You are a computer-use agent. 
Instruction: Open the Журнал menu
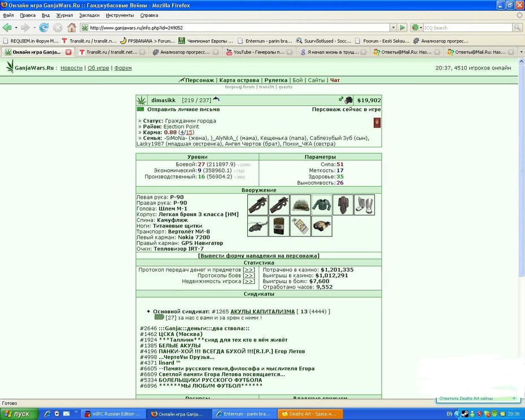[64, 15]
